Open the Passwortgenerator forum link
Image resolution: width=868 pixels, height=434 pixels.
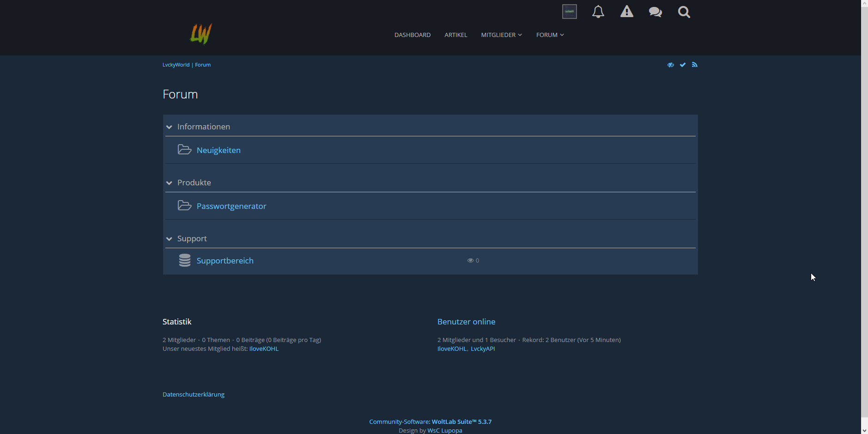pos(231,206)
